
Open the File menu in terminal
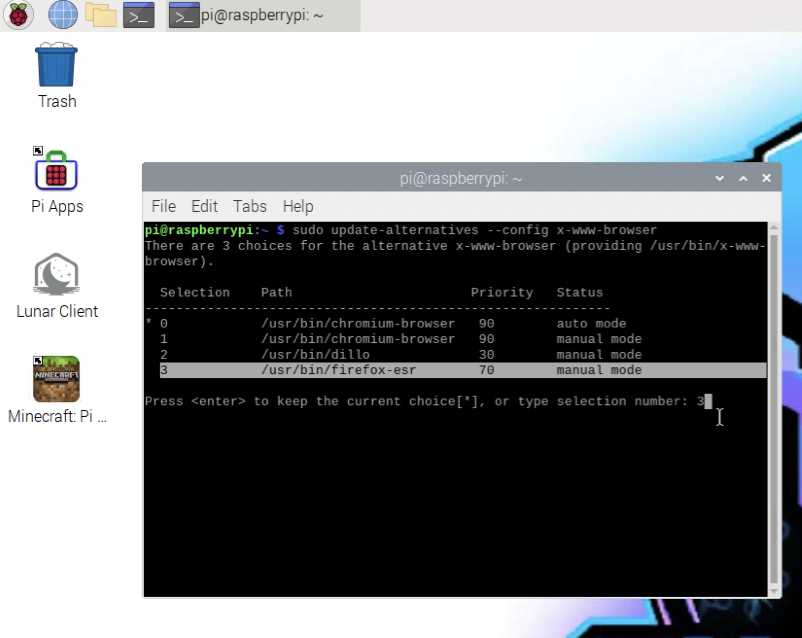pos(164,206)
